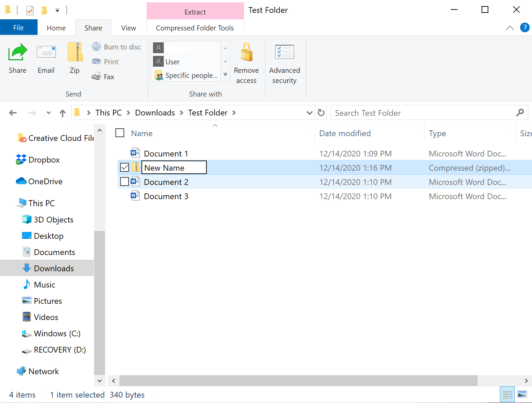Switch to the View ribbon tab
532x403 pixels.
point(129,28)
